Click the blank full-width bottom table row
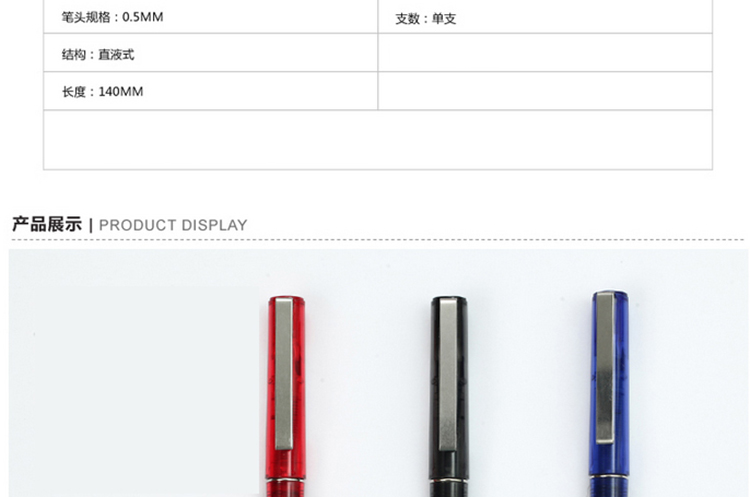The width and height of the screenshot is (750, 497). tap(378, 140)
